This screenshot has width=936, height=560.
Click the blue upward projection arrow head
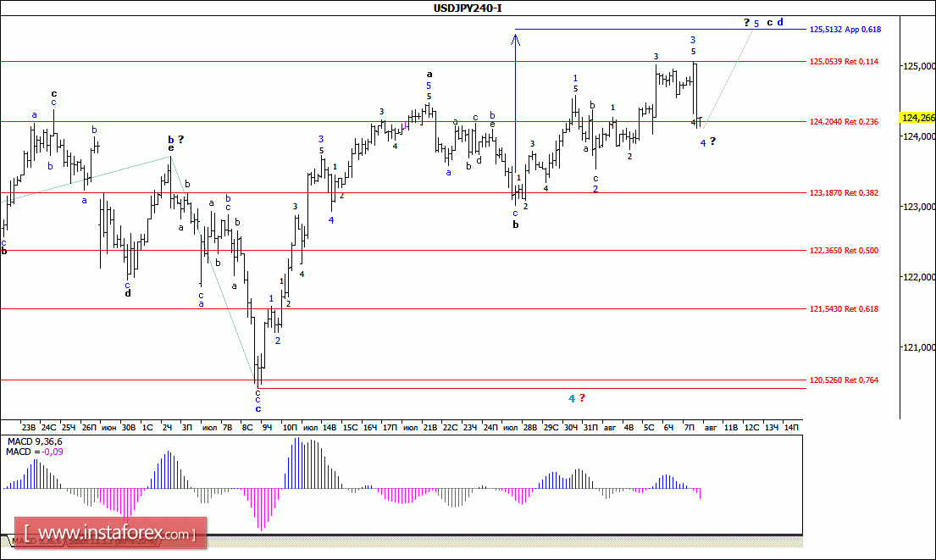pos(515,39)
